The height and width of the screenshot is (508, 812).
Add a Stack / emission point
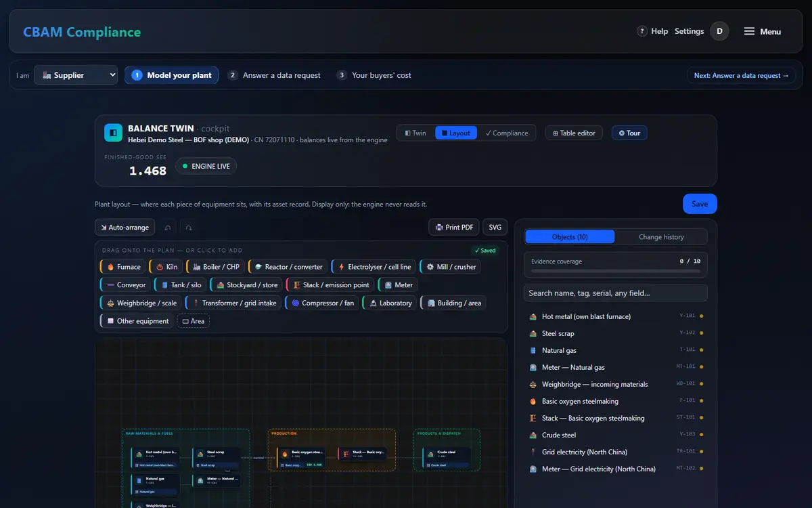point(330,285)
